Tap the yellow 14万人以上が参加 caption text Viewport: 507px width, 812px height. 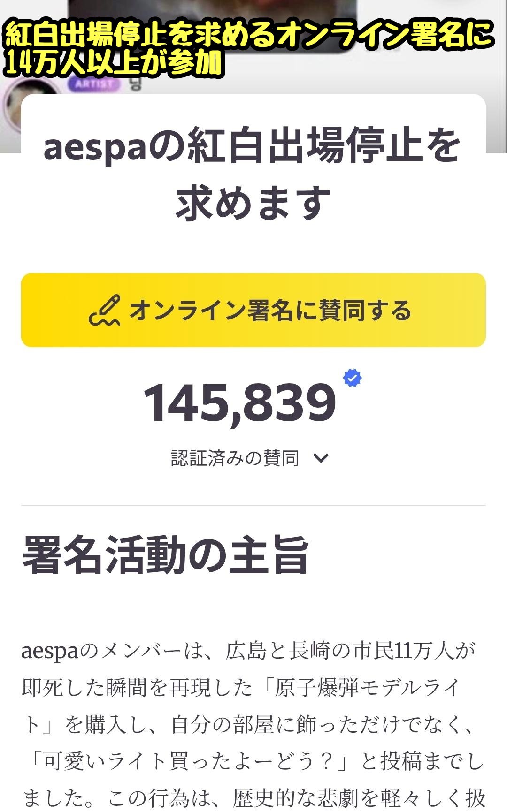[x=113, y=63]
